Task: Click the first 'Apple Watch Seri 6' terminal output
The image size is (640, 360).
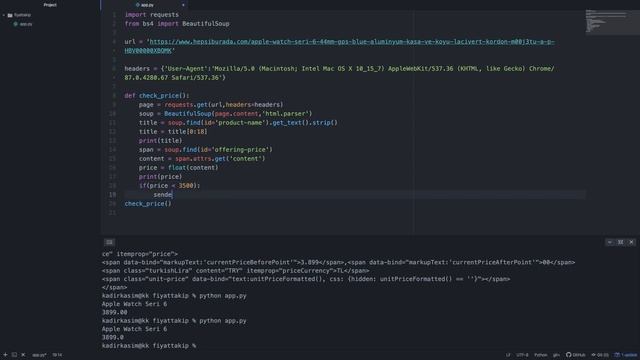Action: click(134, 304)
